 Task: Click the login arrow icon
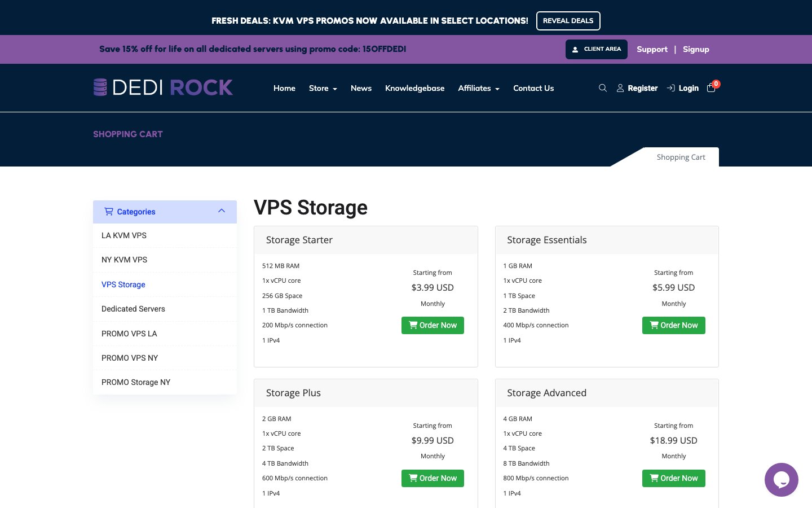tap(671, 88)
